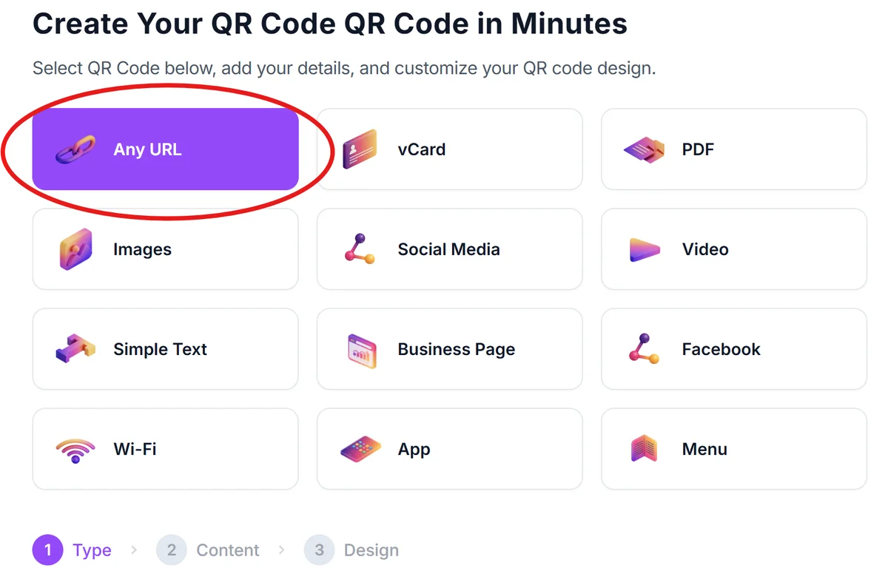The width and height of the screenshot is (888, 588).
Task: Select the vCard contact card icon
Action: click(361, 149)
